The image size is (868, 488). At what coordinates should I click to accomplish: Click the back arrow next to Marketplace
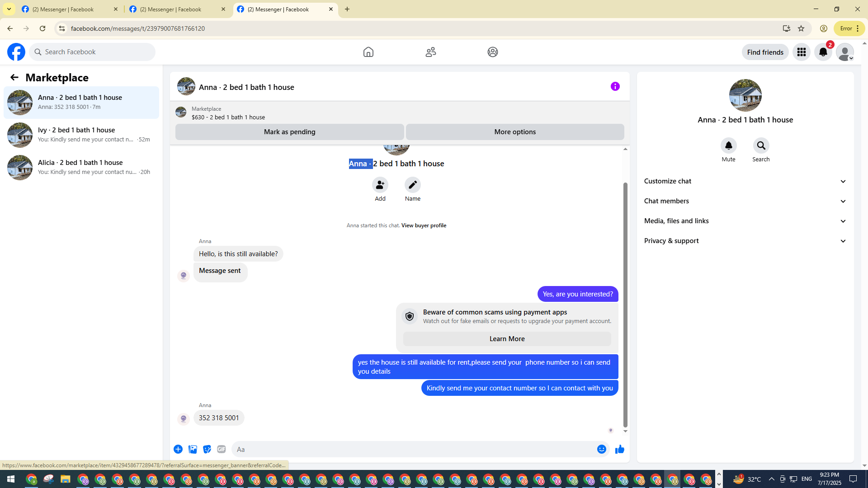pos(14,77)
